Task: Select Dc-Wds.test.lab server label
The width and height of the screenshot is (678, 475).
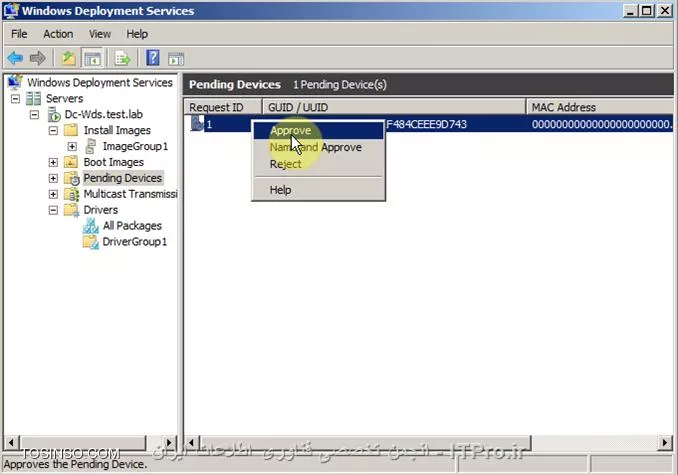Action: pyautogui.click(x=104, y=114)
